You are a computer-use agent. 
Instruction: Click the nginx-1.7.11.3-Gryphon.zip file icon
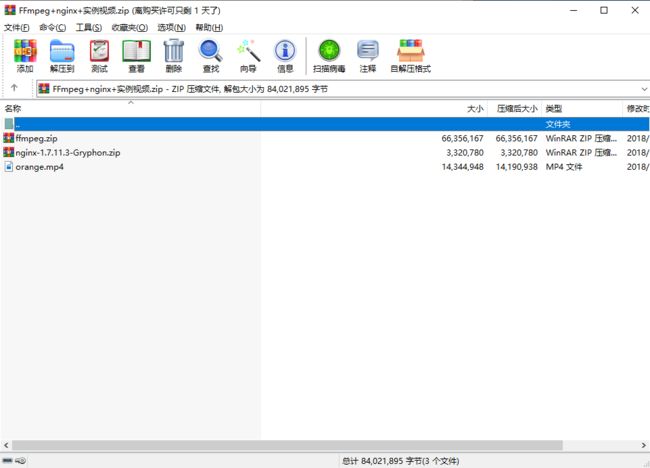(8, 152)
